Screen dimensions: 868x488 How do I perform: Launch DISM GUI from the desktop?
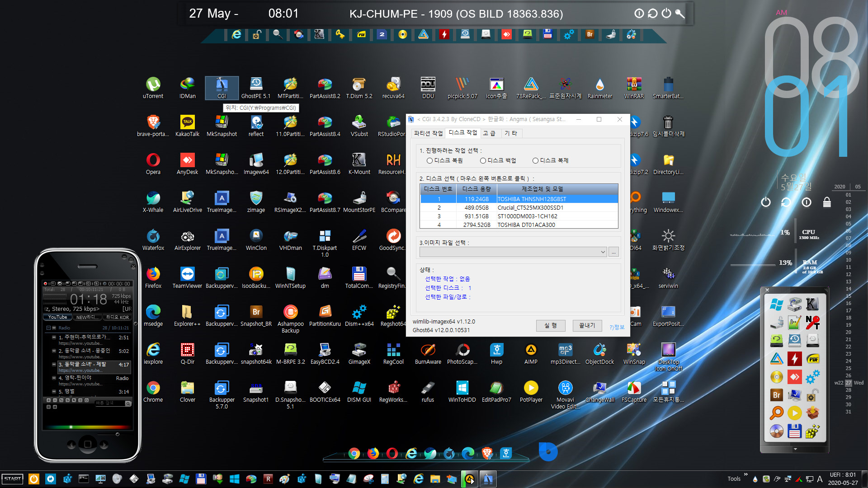tap(359, 391)
